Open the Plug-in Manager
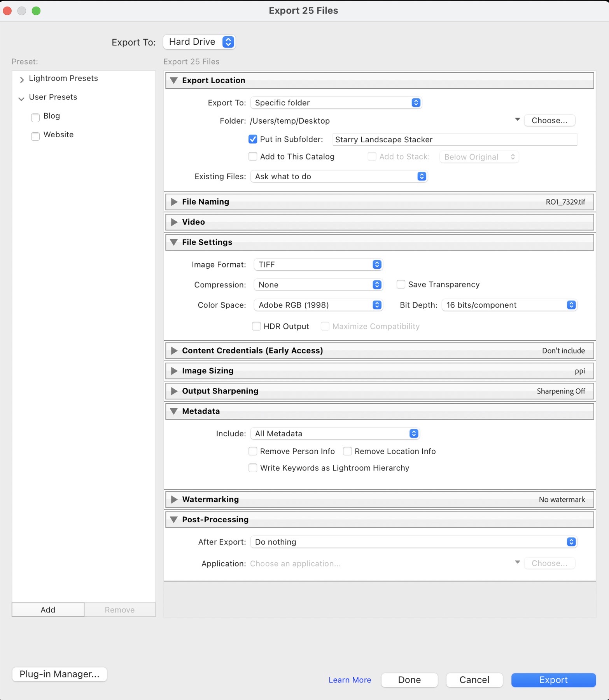The height and width of the screenshot is (700, 609). point(59,674)
